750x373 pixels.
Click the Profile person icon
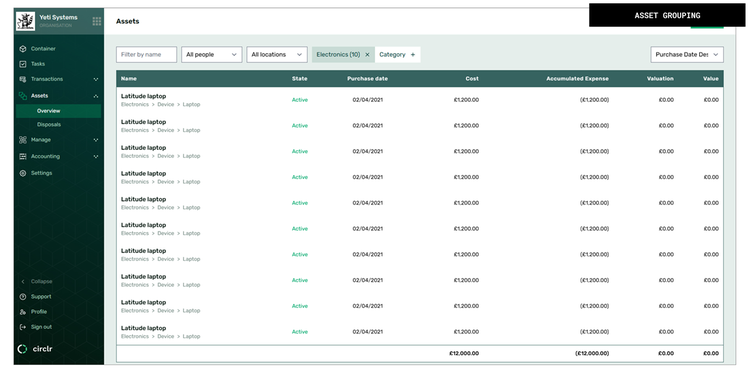pos(22,312)
